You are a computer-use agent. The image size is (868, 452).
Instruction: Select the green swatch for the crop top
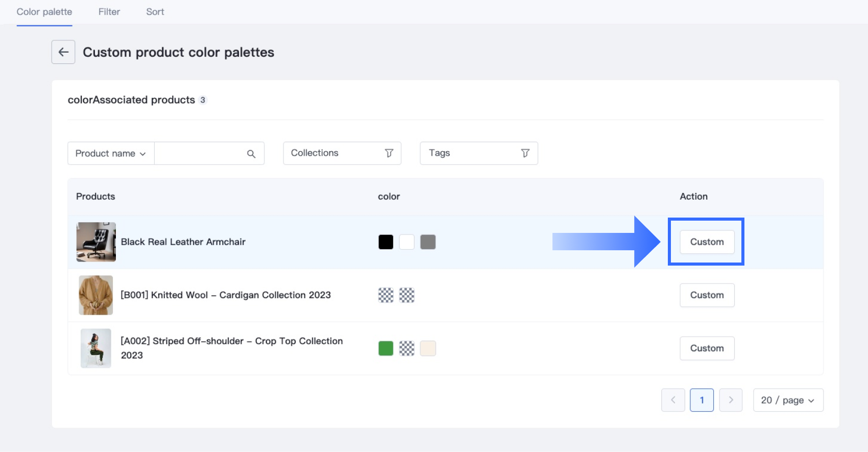(386, 348)
